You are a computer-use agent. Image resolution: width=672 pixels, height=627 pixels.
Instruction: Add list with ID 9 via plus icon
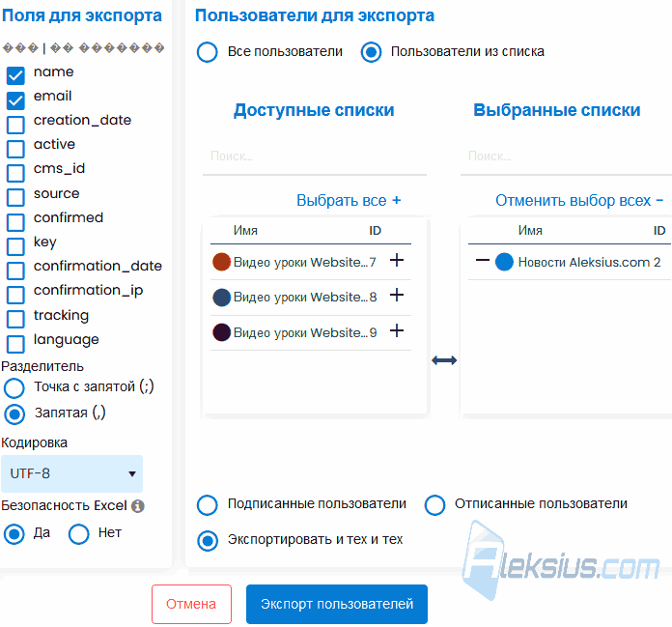(x=397, y=330)
